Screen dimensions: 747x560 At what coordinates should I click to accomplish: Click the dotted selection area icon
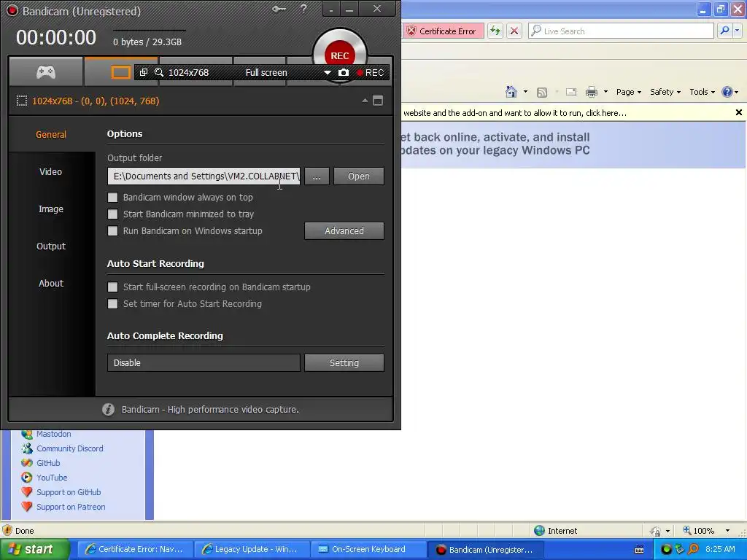click(x=22, y=101)
